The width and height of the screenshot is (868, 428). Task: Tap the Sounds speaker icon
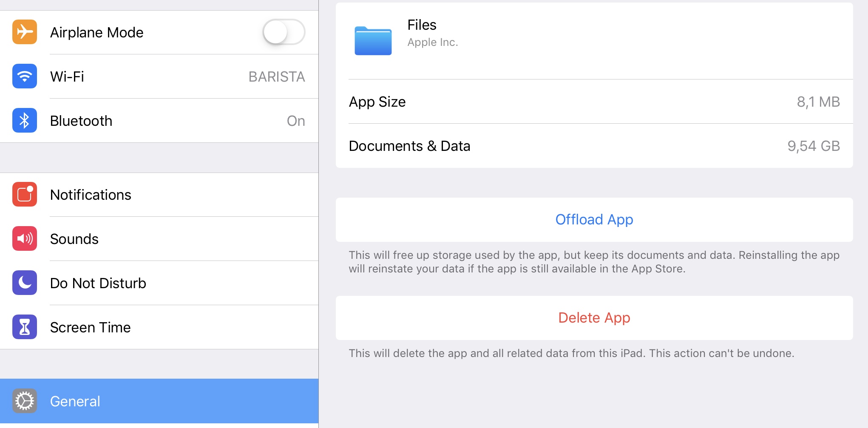pyautogui.click(x=25, y=239)
